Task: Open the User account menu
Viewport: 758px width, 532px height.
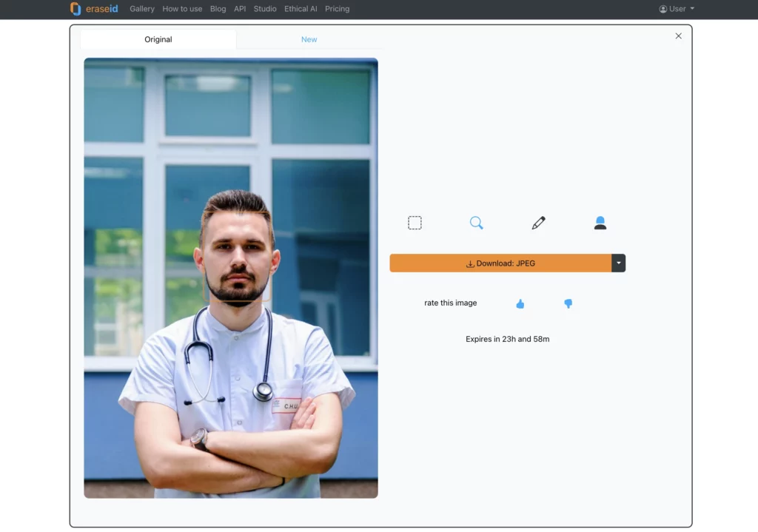Action: click(x=675, y=8)
